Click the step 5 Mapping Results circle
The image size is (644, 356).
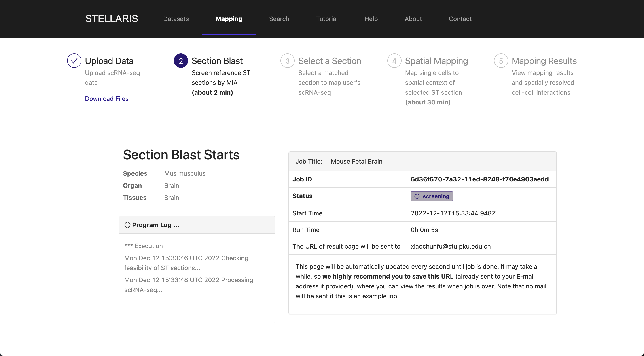point(501,61)
